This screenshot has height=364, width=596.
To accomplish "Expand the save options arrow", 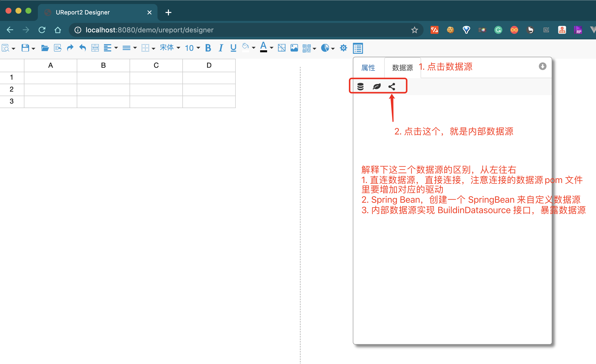I will [x=33, y=48].
